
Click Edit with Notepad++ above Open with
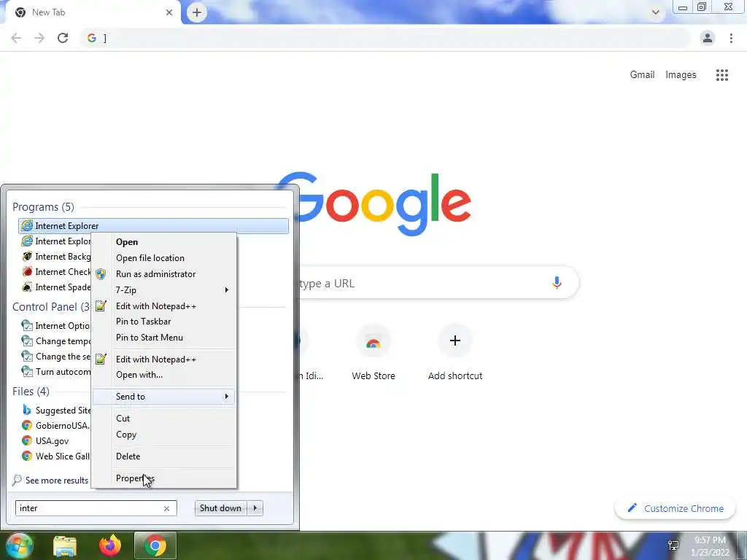pyautogui.click(x=164, y=359)
